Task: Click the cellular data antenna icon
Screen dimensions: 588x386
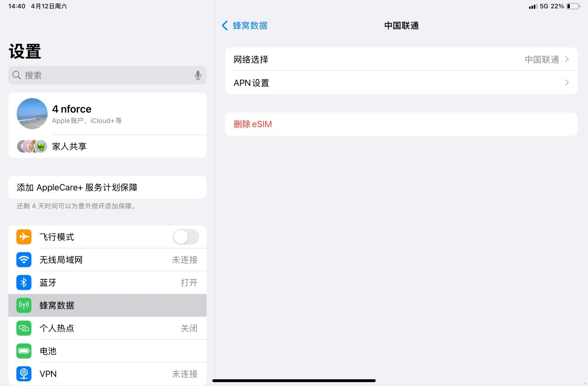Action: pos(24,305)
